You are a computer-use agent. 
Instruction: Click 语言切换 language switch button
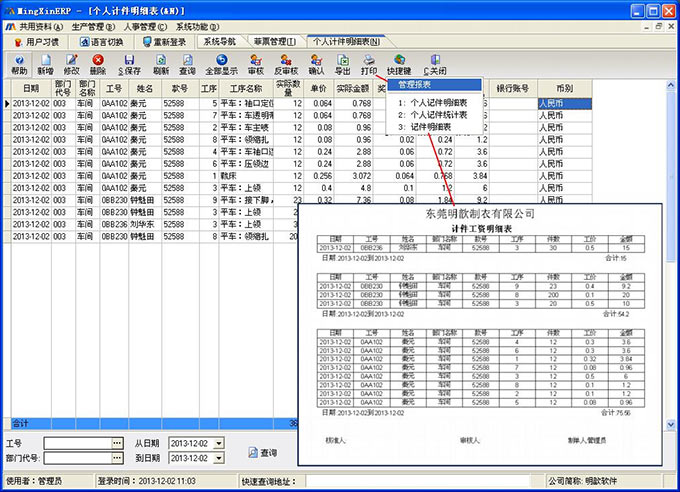point(101,42)
